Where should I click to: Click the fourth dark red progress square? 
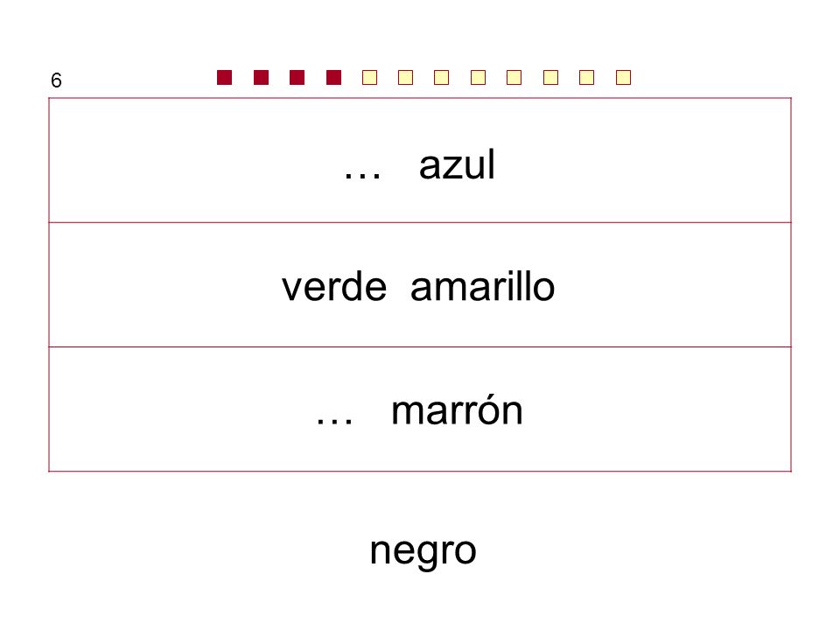tap(333, 78)
